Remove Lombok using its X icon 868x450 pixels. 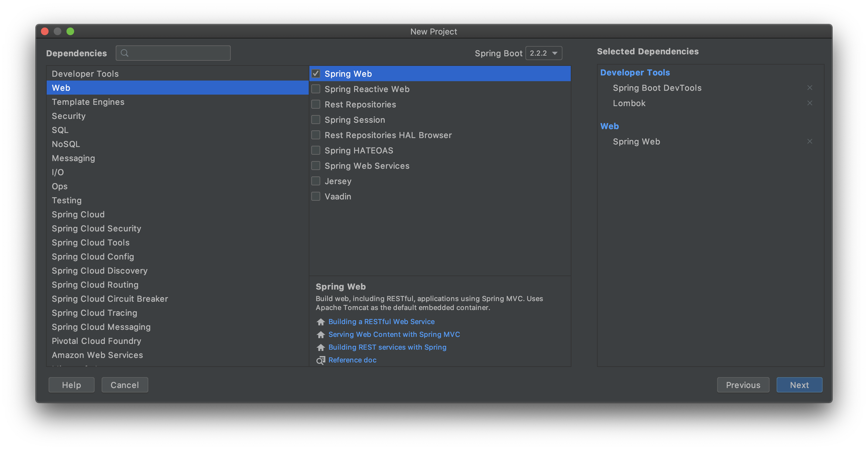click(810, 103)
